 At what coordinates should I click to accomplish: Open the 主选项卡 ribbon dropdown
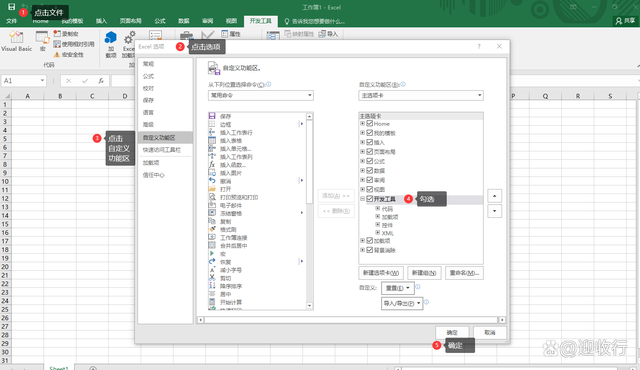click(421, 95)
